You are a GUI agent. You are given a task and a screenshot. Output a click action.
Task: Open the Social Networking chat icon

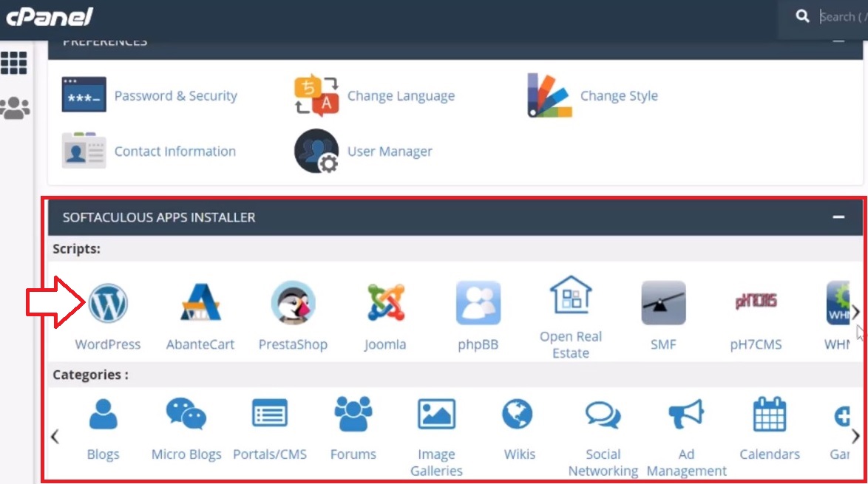click(x=603, y=415)
